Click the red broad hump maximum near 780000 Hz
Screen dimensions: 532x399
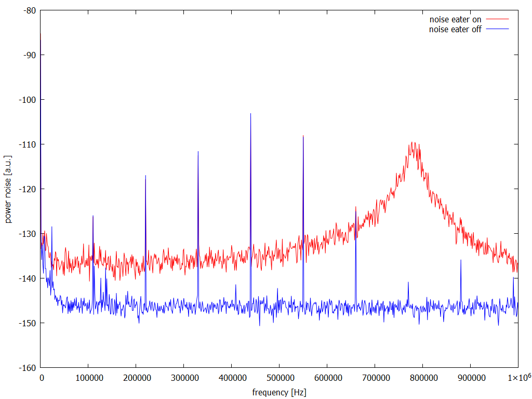click(x=414, y=144)
